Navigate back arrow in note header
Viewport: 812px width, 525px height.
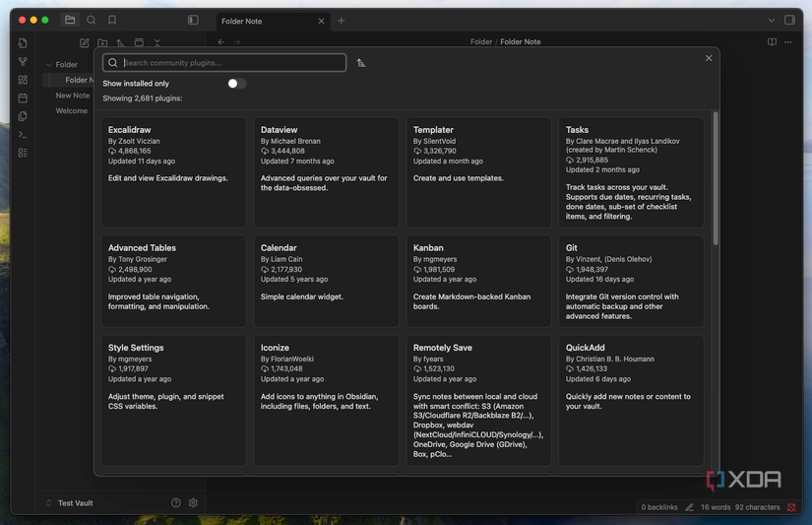tap(221, 42)
